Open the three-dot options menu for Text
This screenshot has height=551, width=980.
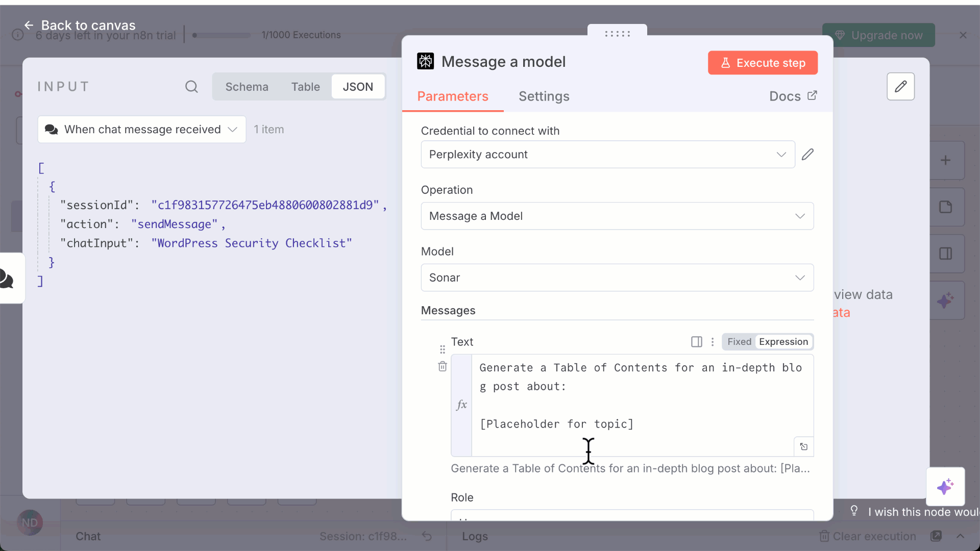point(713,342)
